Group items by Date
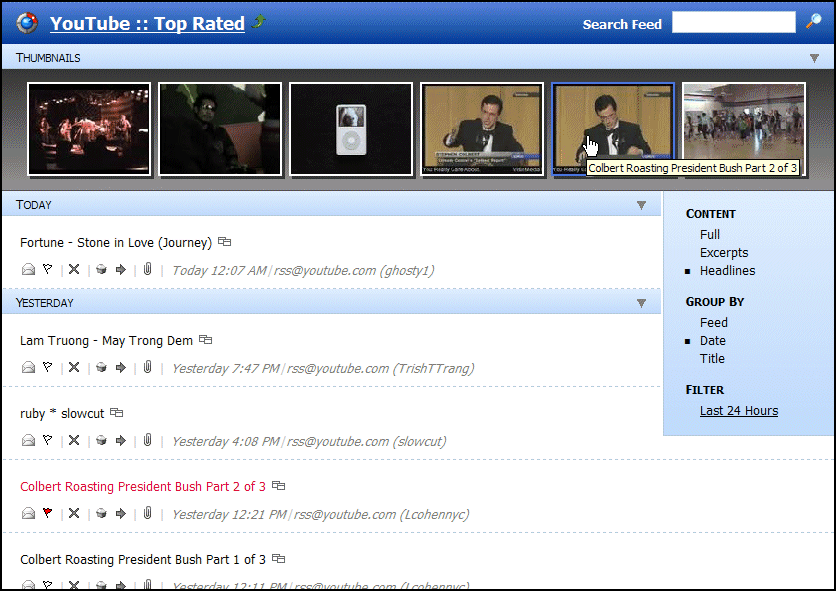This screenshot has height=591, width=836. pyautogui.click(x=712, y=341)
